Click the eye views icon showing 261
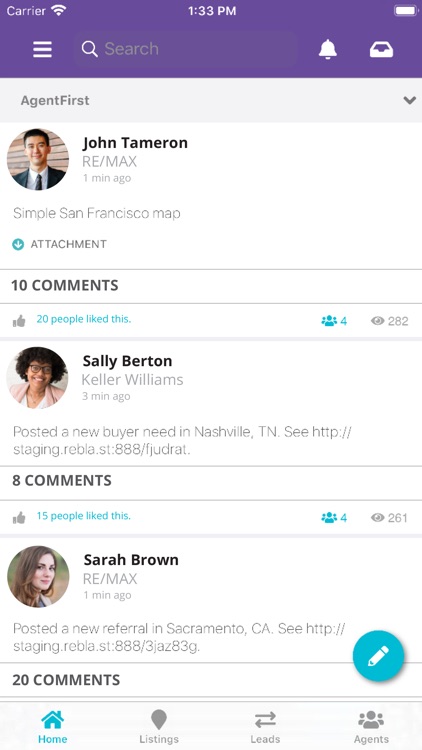The width and height of the screenshot is (422, 750). point(378,518)
